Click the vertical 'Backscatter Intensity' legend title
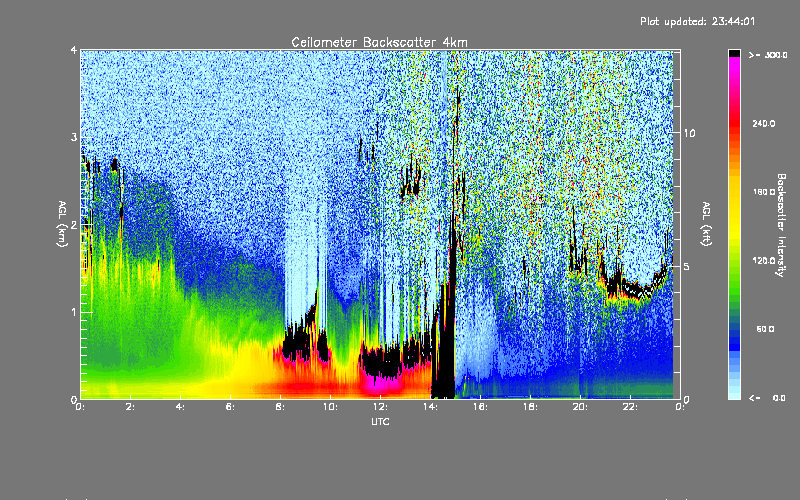800x500 pixels. click(x=781, y=225)
